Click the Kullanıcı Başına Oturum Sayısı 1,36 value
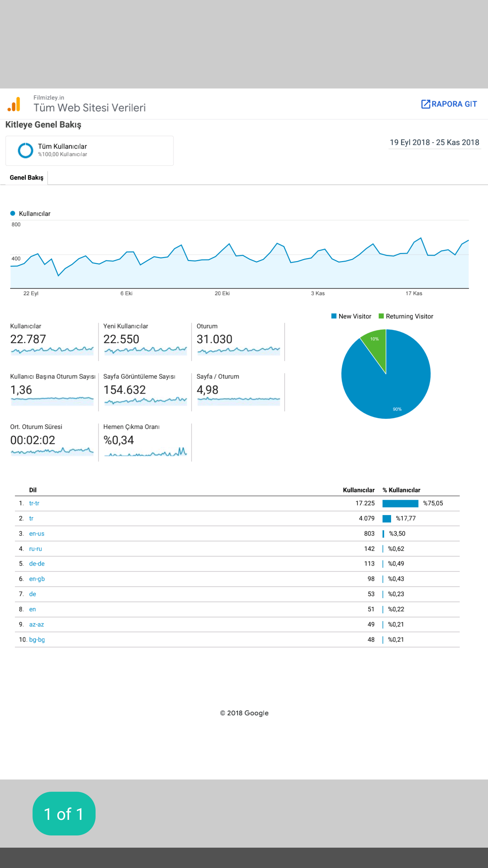This screenshot has height=868, width=488. tap(21, 390)
